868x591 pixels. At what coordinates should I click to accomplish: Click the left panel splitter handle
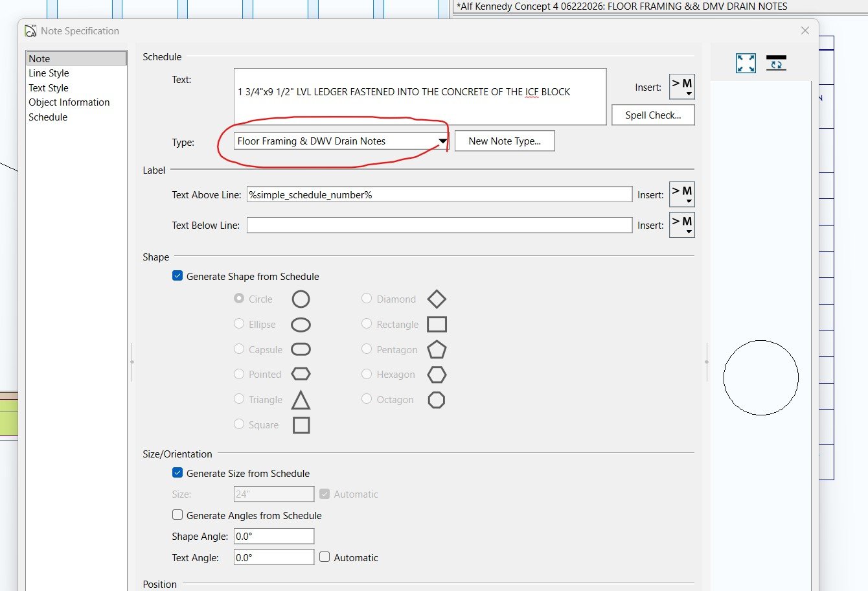tap(131, 361)
